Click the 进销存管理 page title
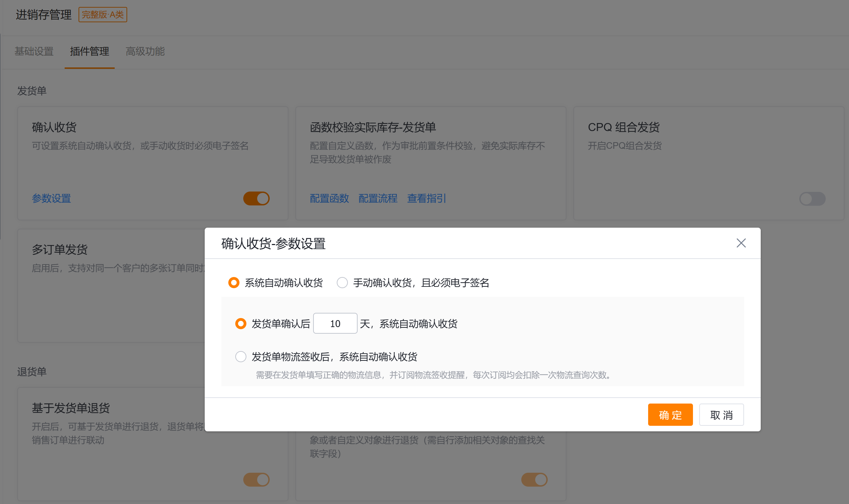Screen dimensions: 849x504 point(44,15)
